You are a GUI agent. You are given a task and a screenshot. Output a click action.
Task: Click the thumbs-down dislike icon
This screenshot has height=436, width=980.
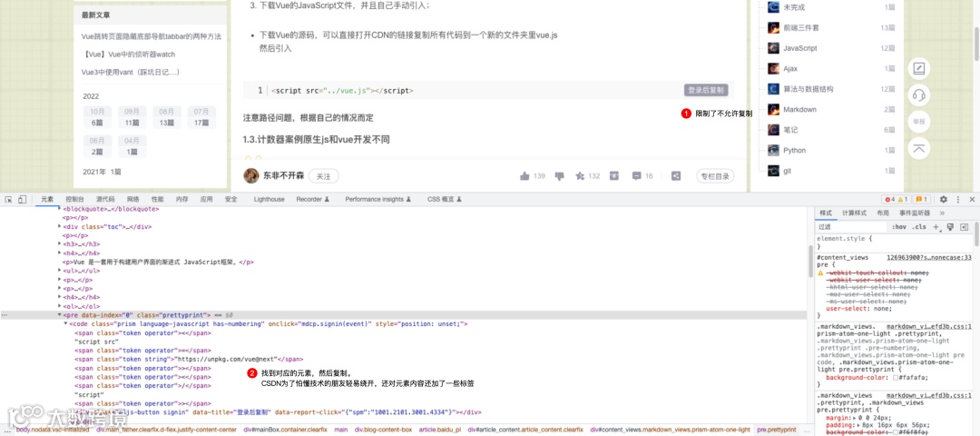point(560,176)
